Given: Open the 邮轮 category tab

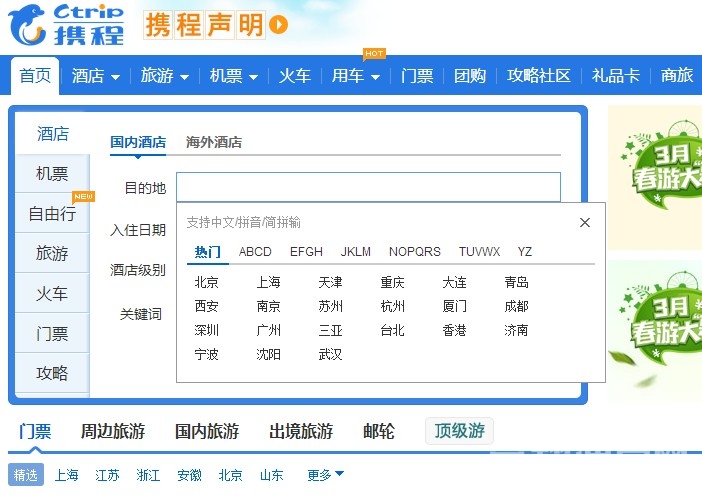Looking at the screenshot, I should [379, 431].
